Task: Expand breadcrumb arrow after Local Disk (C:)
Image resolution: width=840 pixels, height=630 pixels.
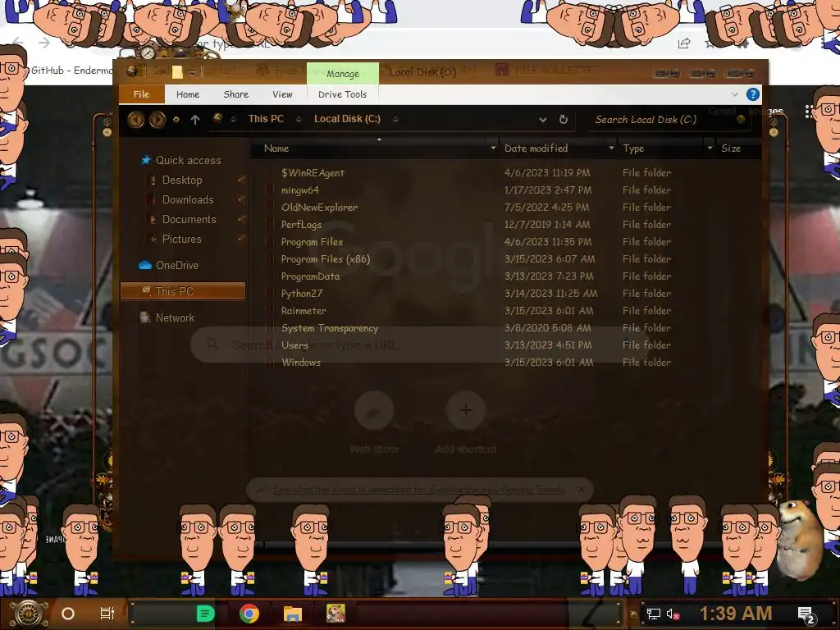Action: pos(395,120)
